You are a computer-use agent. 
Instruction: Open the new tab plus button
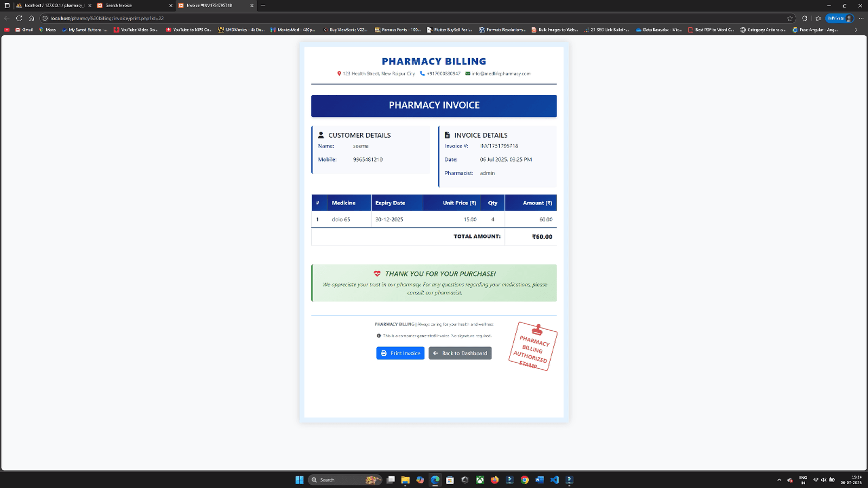(x=263, y=5)
